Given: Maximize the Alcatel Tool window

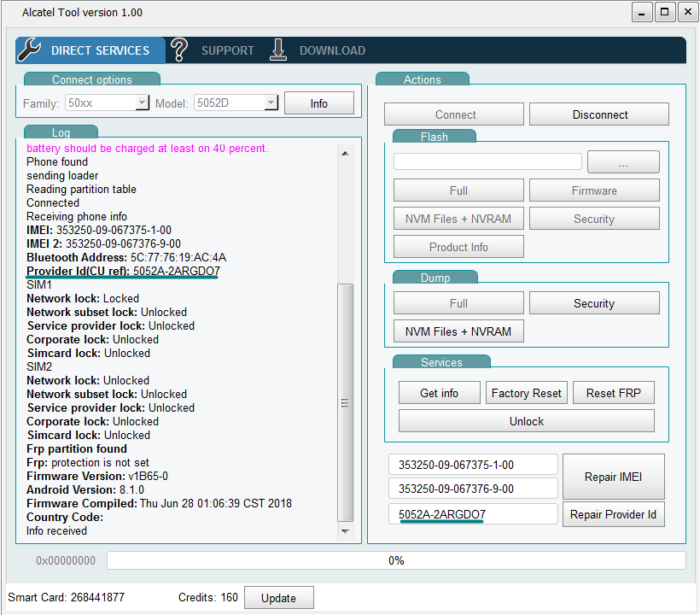Looking at the screenshot, I should pos(665,13).
